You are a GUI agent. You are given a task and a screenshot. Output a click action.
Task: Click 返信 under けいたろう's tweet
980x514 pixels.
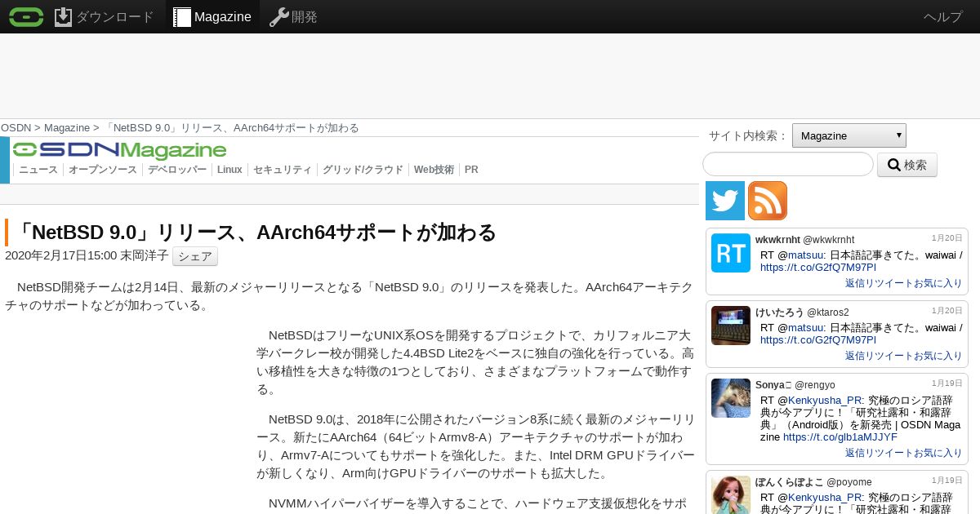855,356
